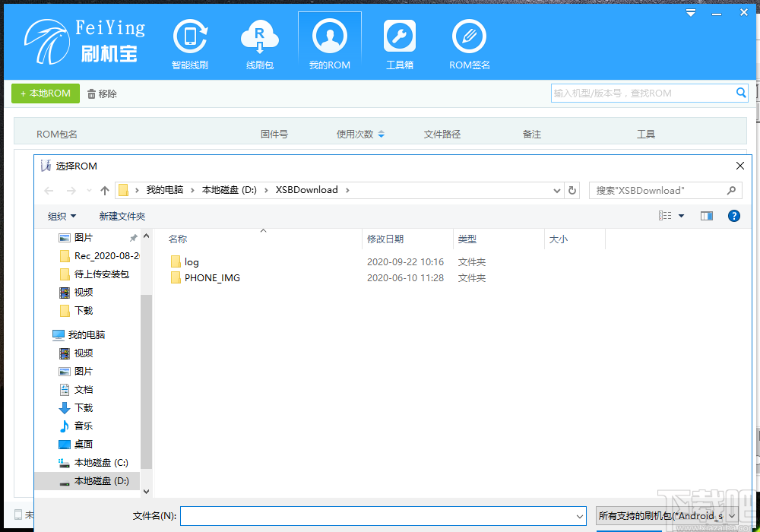Image resolution: width=760 pixels, height=532 pixels.
Task: Sort by 使用次数 column arrows
Action: (x=382, y=135)
